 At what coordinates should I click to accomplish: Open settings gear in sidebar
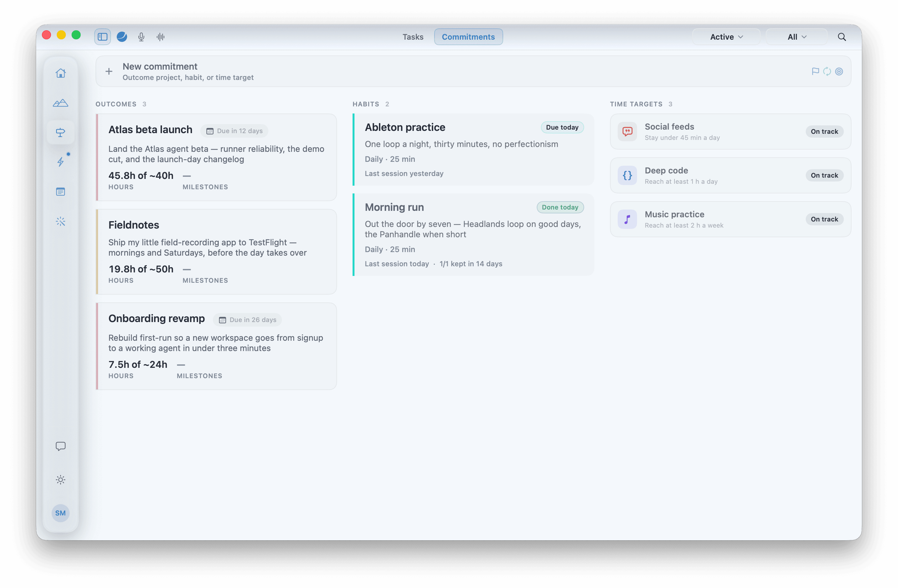pyautogui.click(x=60, y=480)
